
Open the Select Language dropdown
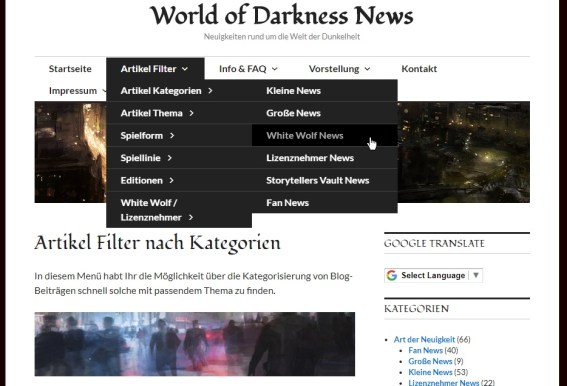[x=433, y=275]
